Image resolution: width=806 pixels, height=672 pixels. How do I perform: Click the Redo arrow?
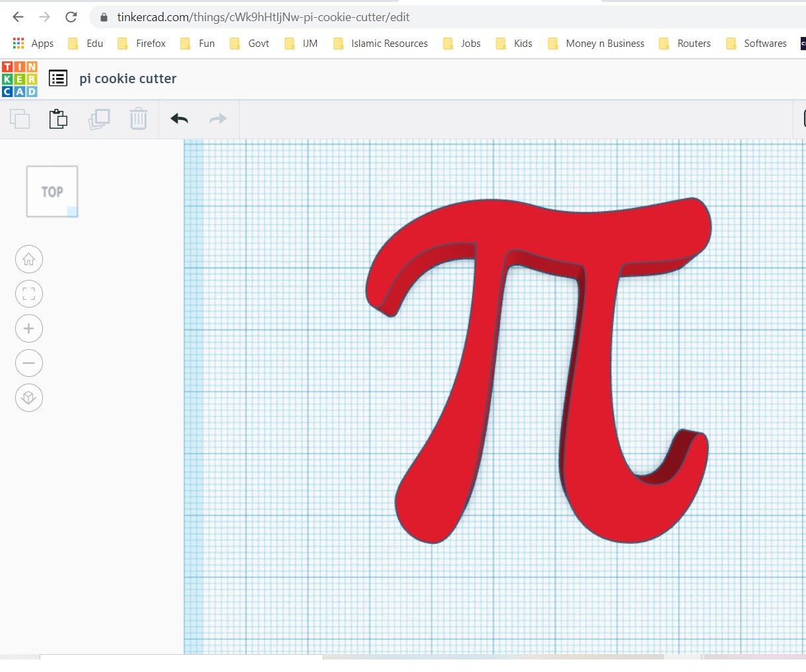(218, 119)
